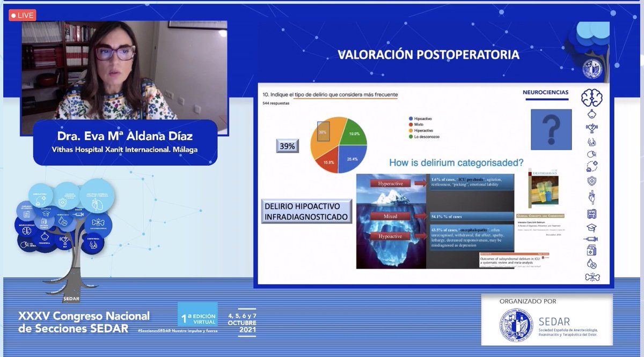
Task: Click the '54.1% of cases' text box
Action: (x=471, y=217)
